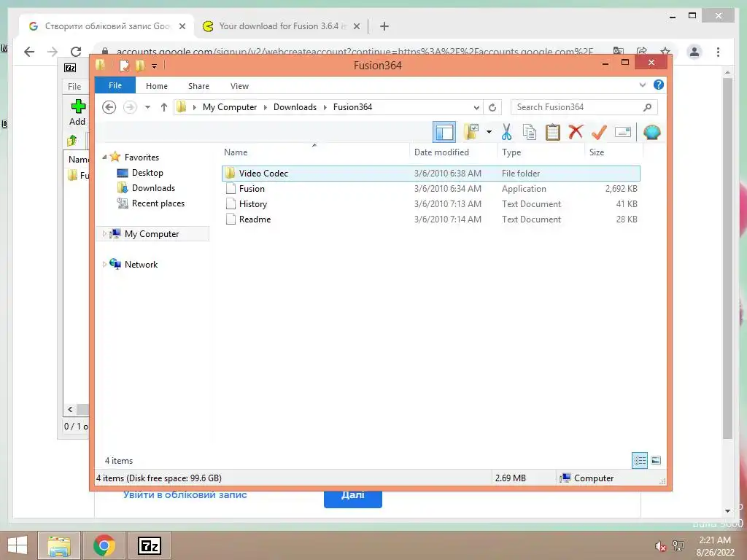Open the quick access toolbar customize dropdown

coord(155,66)
